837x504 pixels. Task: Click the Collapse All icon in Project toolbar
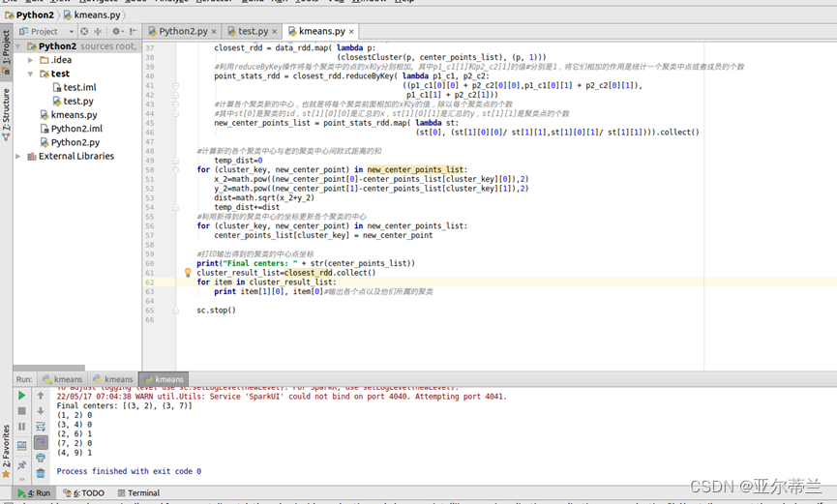tap(98, 32)
